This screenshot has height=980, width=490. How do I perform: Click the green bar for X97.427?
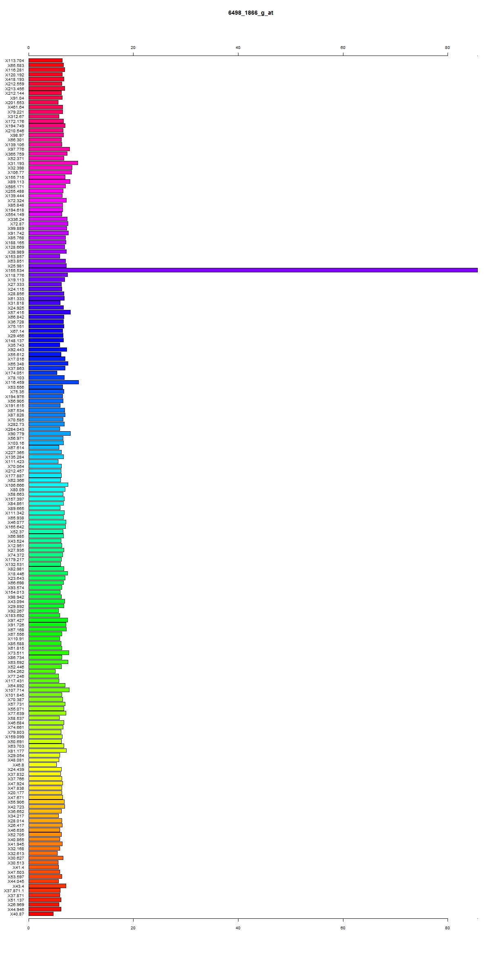point(48,620)
